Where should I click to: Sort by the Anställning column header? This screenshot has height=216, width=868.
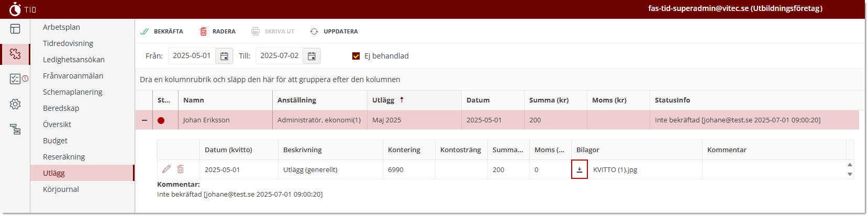(319, 100)
